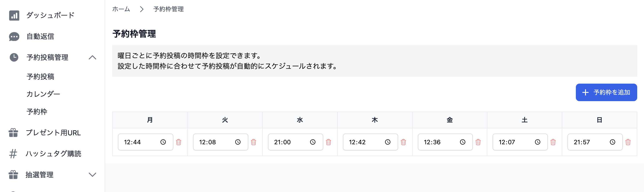Collapse the 予約投稿管理 section chevron

click(93, 57)
